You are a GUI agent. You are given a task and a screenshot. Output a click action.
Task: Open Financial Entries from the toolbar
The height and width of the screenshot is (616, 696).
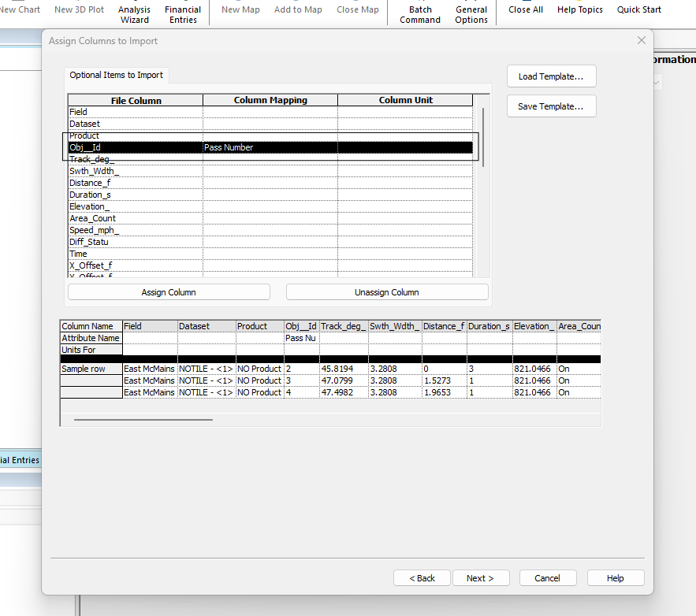tap(183, 15)
